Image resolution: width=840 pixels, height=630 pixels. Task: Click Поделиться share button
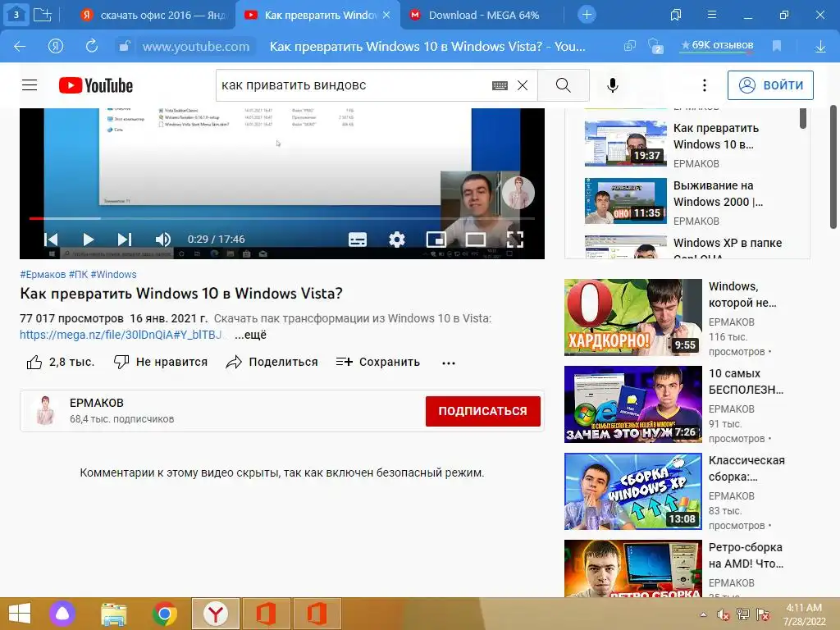pyautogui.click(x=272, y=362)
